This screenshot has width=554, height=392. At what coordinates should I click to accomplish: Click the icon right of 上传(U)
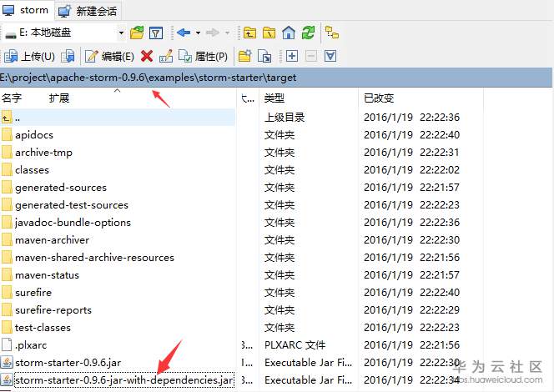(x=68, y=56)
